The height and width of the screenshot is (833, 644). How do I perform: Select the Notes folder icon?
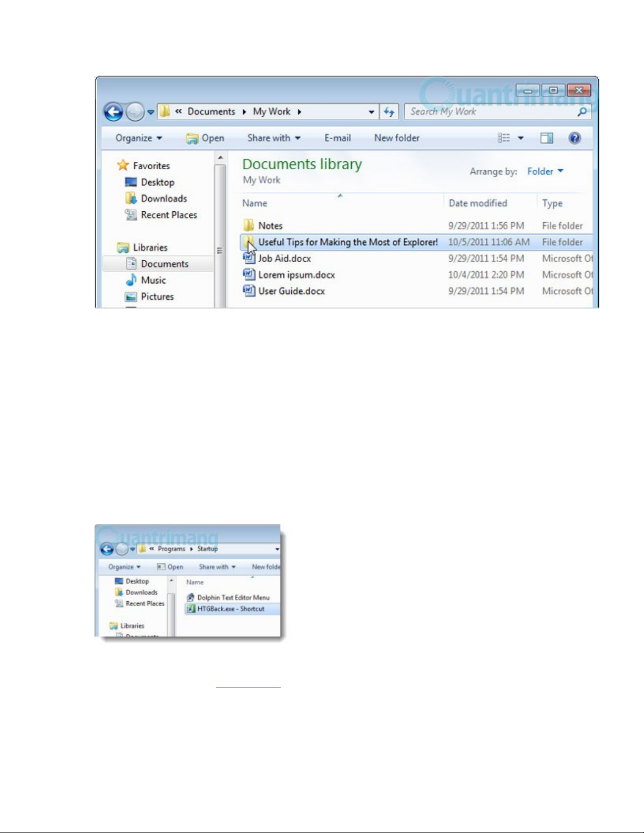coord(249,225)
